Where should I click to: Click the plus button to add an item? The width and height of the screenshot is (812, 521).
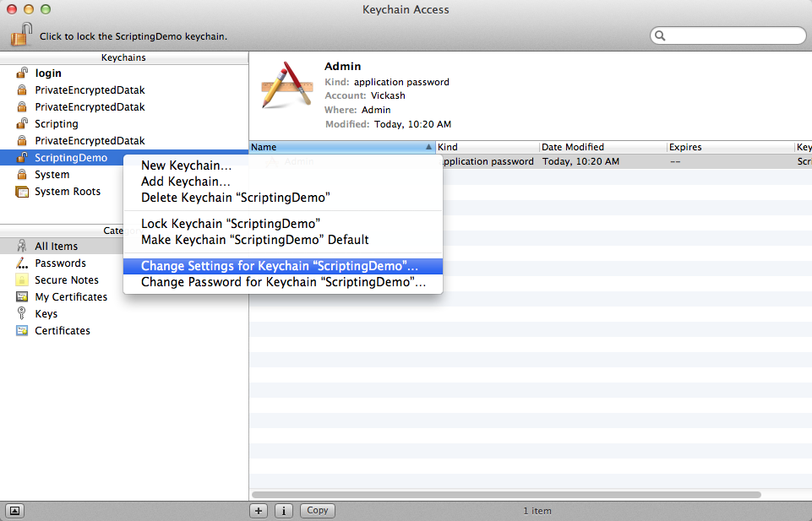point(259,511)
